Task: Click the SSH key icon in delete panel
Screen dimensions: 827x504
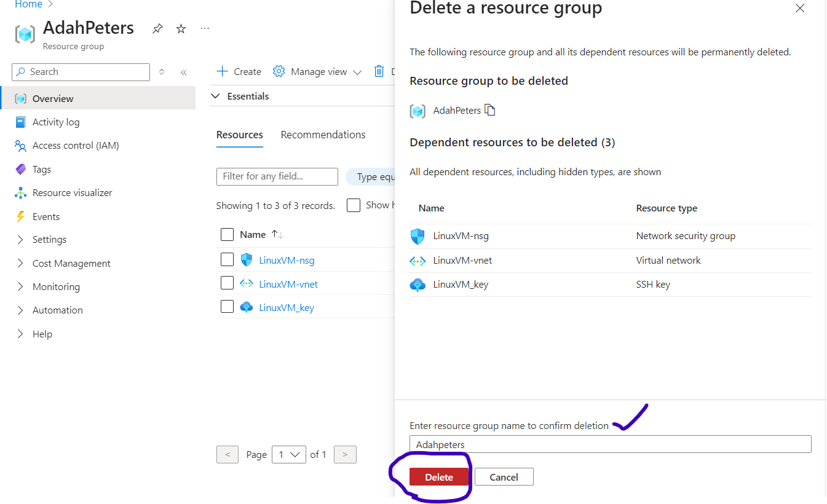Action: coord(417,285)
